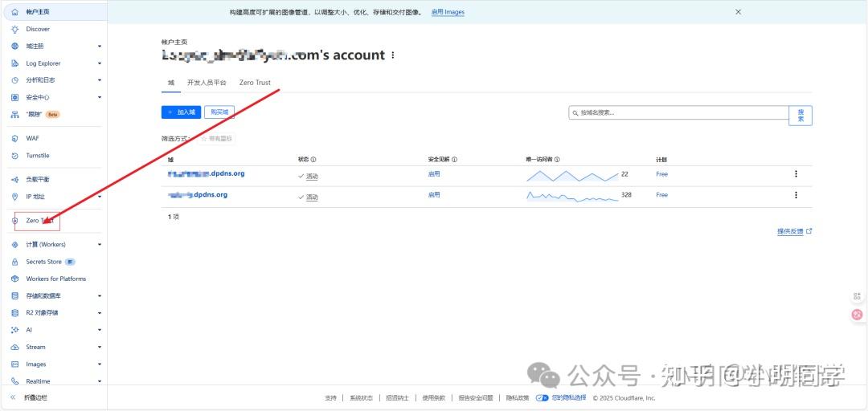Expand the 安全中心 section arrow
This screenshot has width=868, height=411.
[x=100, y=97]
